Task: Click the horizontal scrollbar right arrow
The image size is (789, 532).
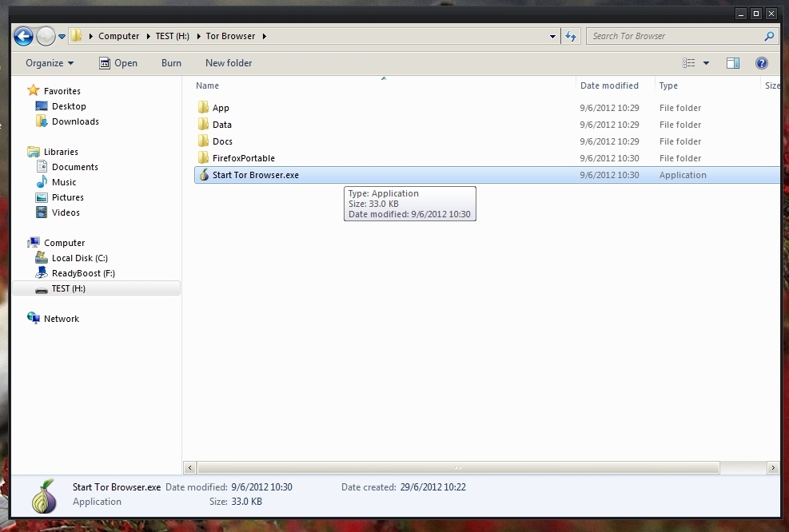Action: point(773,467)
